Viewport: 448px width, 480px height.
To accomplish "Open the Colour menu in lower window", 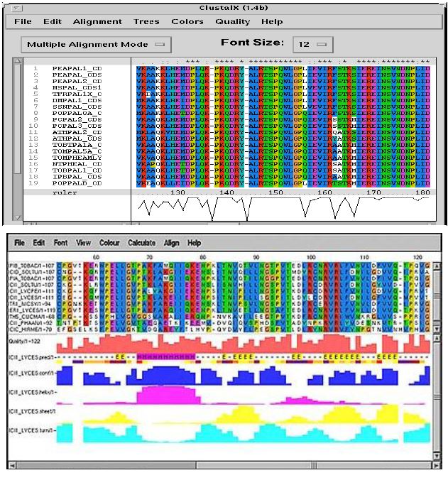I will 109,243.
